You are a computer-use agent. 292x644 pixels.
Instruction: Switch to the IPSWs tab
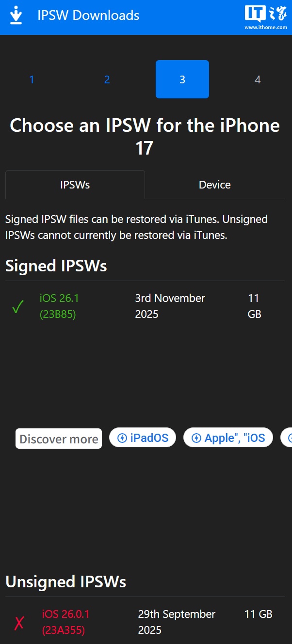tap(75, 185)
